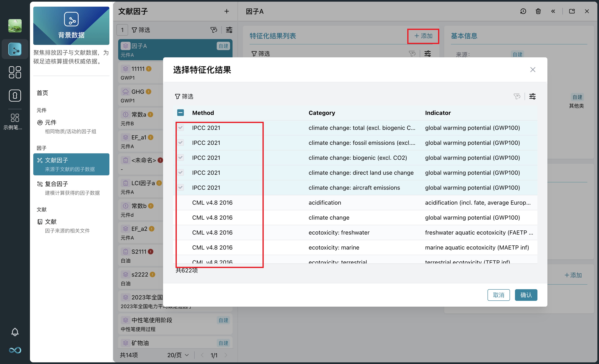
Task: Click the reset filter icon in dialog
Action: point(517,96)
